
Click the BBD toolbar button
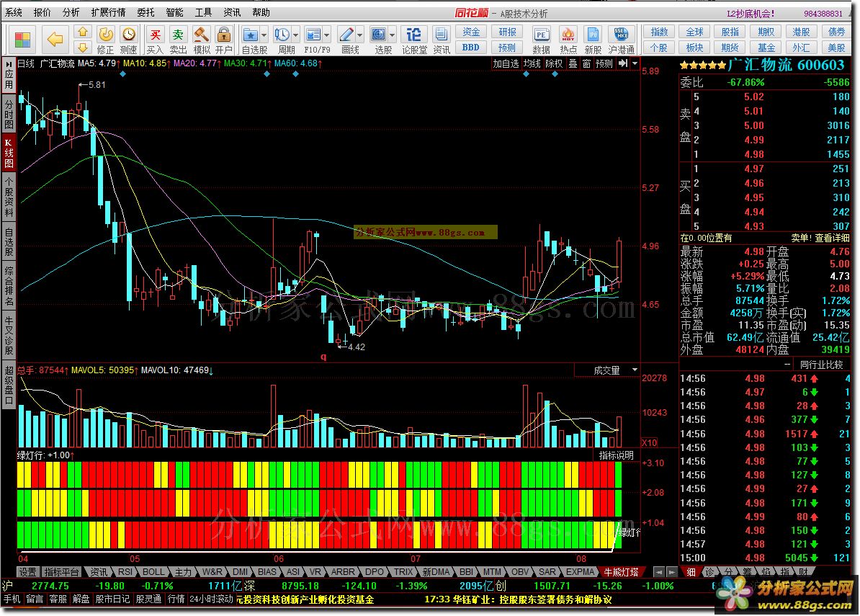coord(471,47)
